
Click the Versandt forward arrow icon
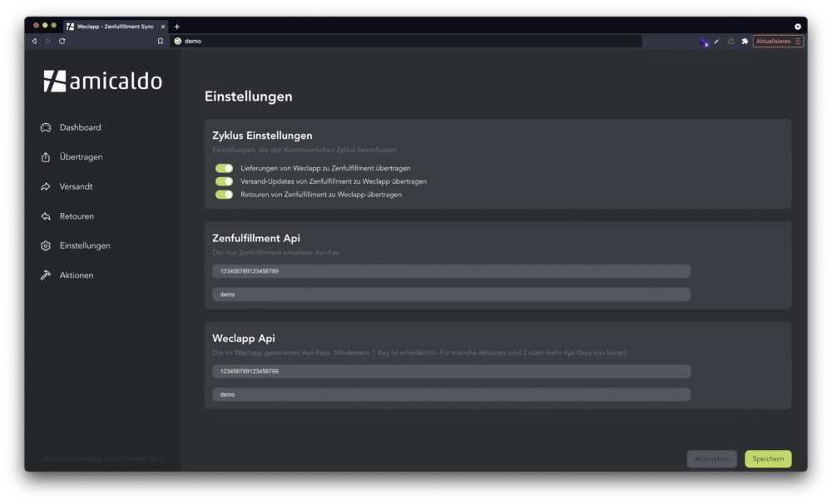(46, 187)
